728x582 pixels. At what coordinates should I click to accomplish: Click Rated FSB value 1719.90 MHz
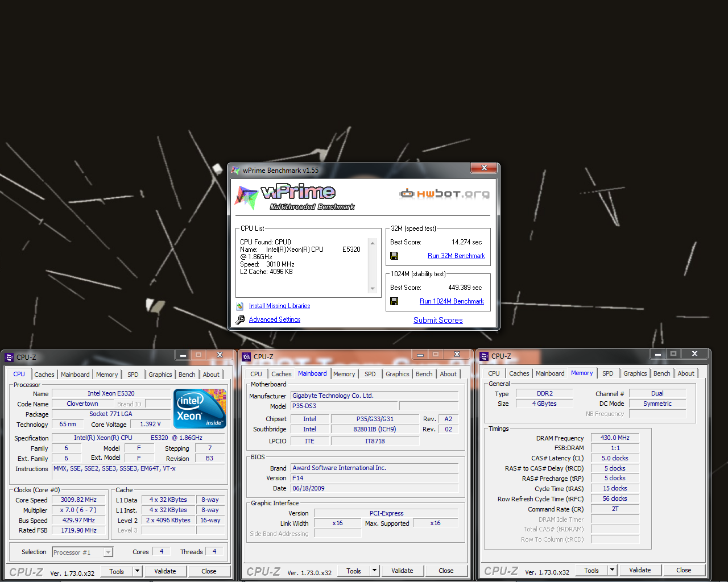pyautogui.click(x=78, y=530)
